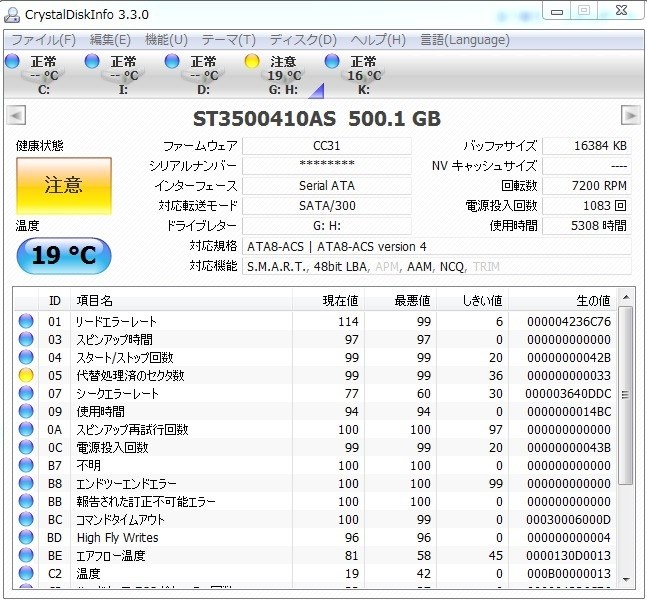Select the High Fly Writes attribute name
This screenshot has width=647, height=602.
coord(117,538)
